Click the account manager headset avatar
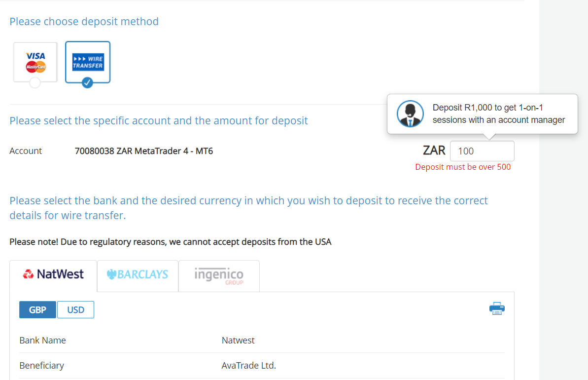Viewport: 588px width, 380px height. (x=410, y=114)
